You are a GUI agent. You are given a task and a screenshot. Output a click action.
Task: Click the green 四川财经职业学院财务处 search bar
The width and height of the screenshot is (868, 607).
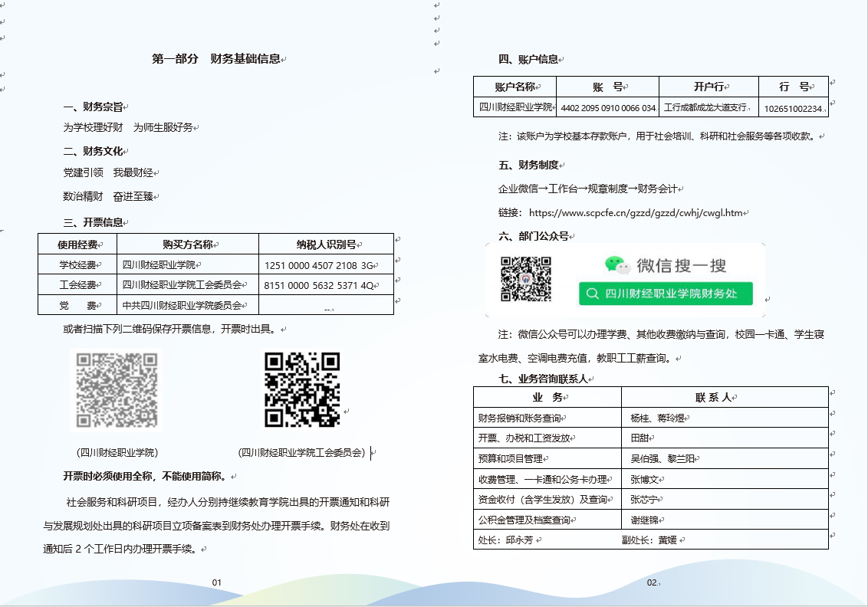(666, 294)
